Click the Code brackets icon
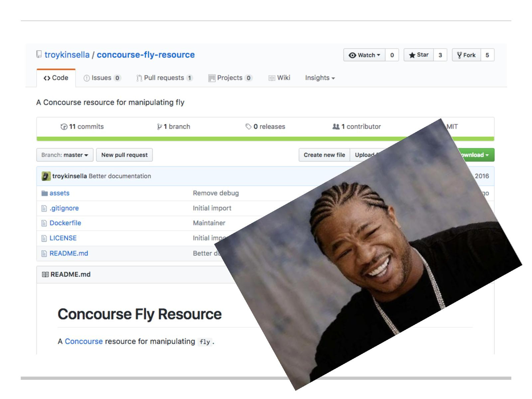The width and height of the screenshot is (532, 399). pyautogui.click(x=47, y=78)
